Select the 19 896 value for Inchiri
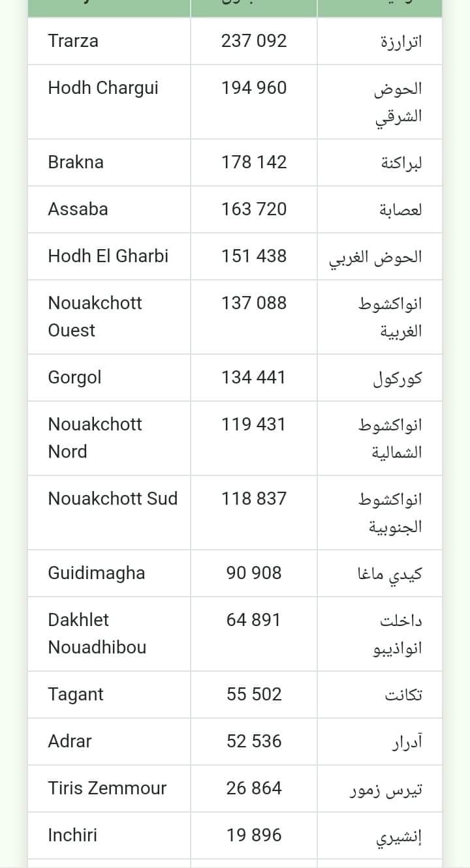The height and width of the screenshot is (868, 470). 253,835
